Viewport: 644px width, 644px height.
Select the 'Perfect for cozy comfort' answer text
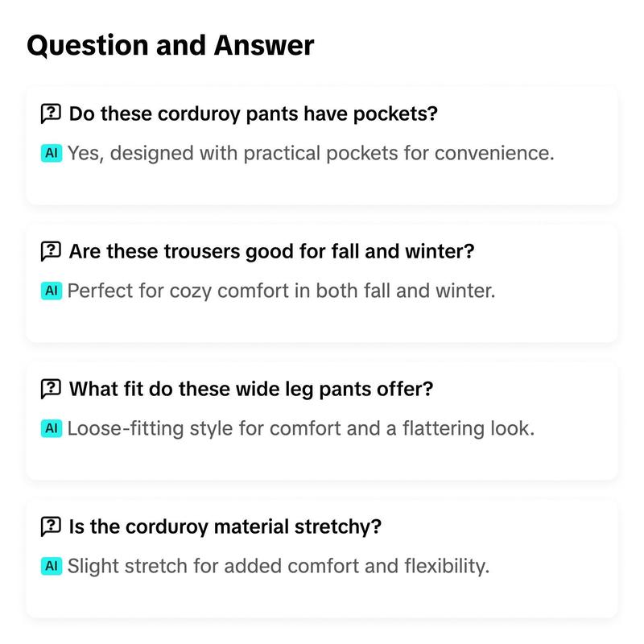[281, 291]
